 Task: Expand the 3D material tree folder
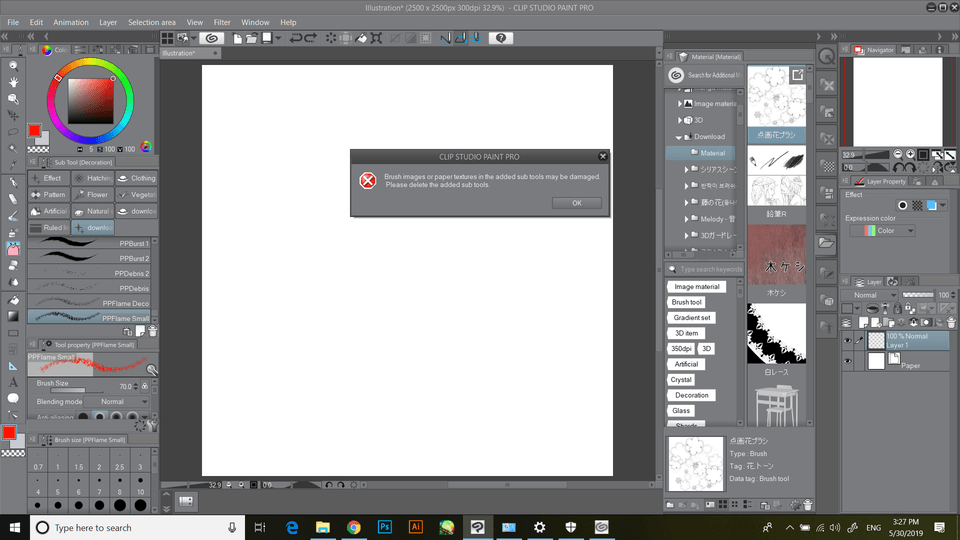(680, 121)
